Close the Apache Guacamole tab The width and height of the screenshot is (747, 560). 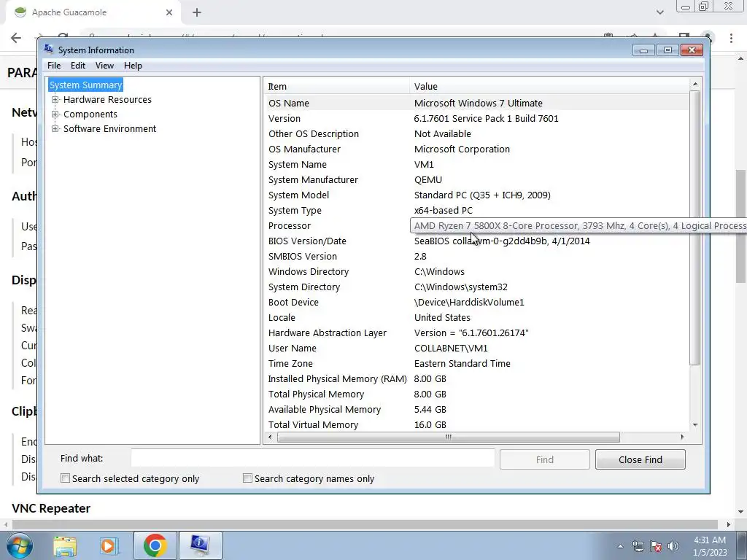169,12
